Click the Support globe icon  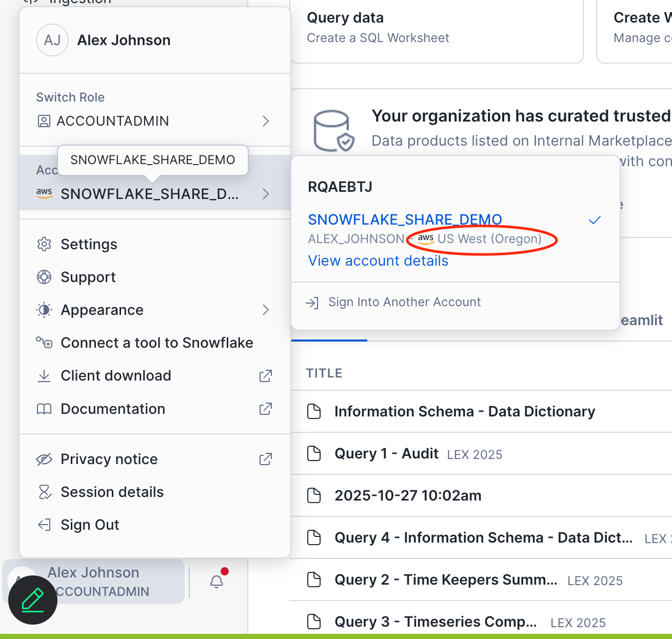[x=44, y=277]
